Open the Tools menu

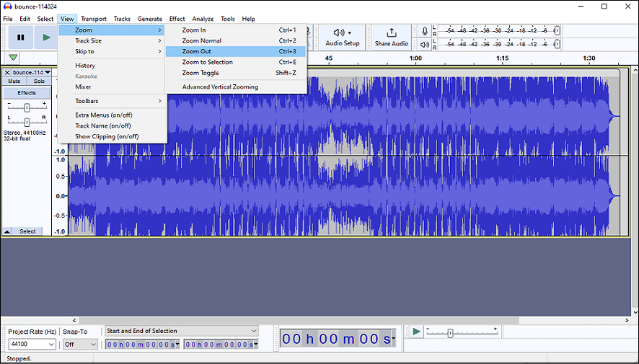click(228, 19)
